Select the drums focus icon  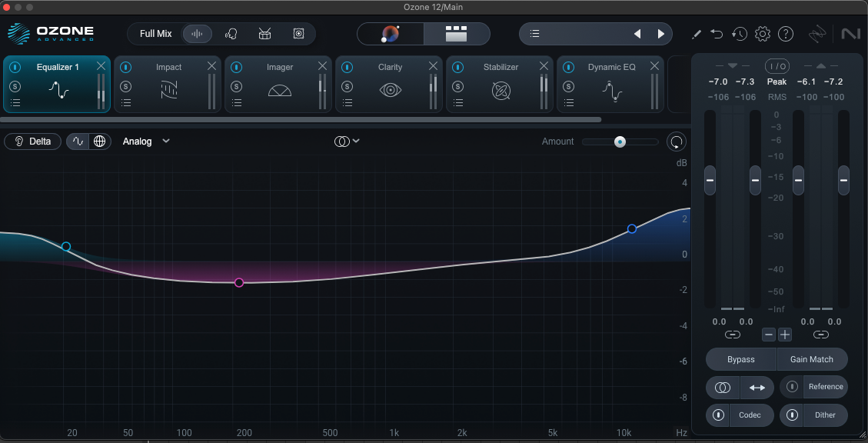tap(264, 34)
